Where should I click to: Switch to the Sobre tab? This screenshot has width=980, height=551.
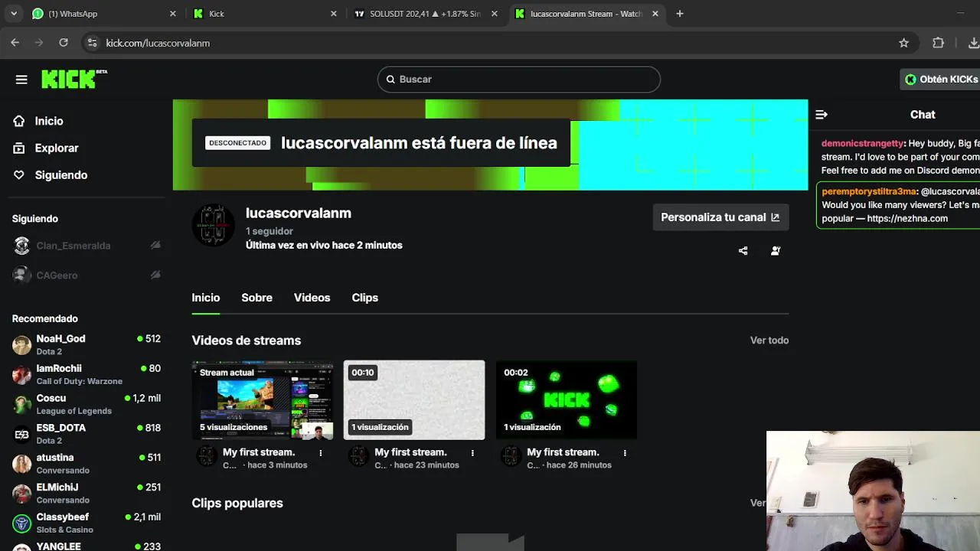[256, 298]
